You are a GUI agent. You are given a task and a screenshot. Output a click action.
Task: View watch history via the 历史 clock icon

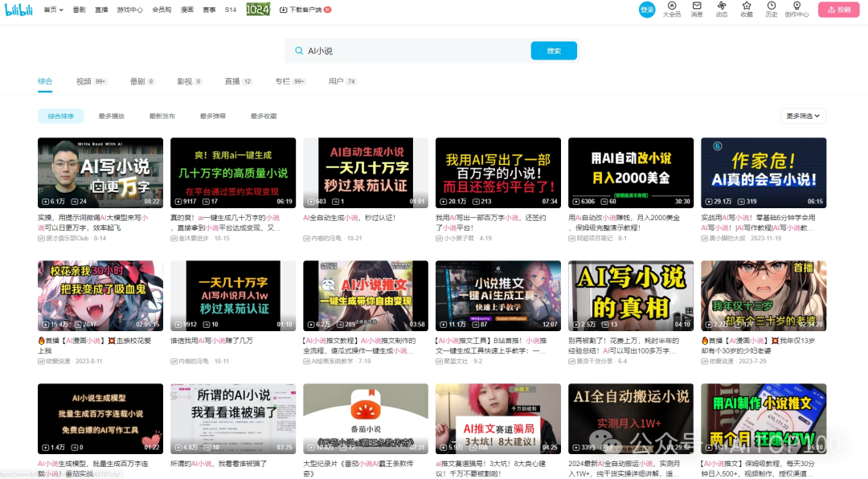click(772, 10)
